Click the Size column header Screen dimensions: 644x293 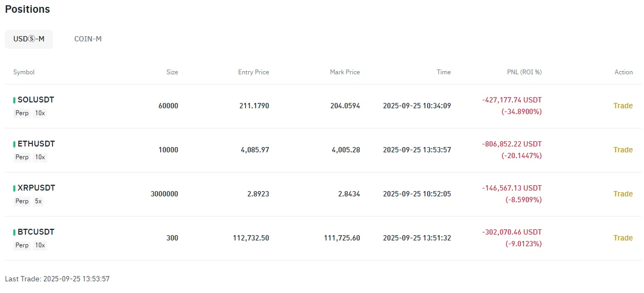(172, 72)
